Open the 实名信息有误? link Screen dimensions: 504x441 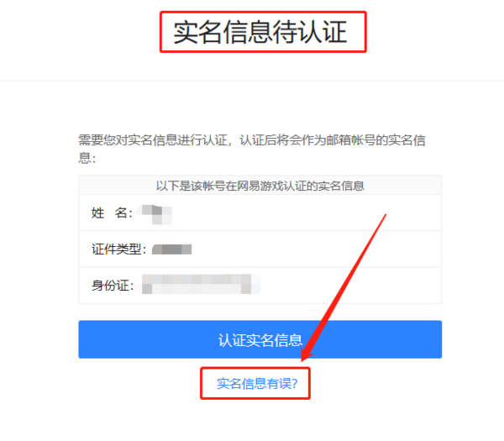pyautogui.click(x=257, y=384)
